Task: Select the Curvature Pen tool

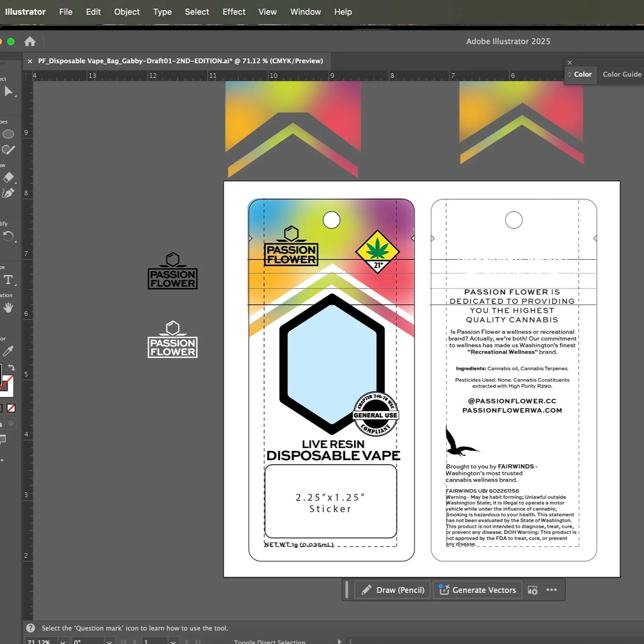Action: pos(8,193)
